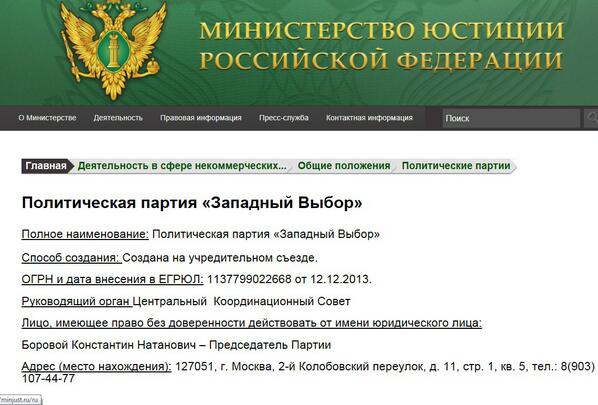This screenshot has height=405, width=598.
Task: Click the search magnifier button
Action: pyautogui.click(x=592, y=118)
